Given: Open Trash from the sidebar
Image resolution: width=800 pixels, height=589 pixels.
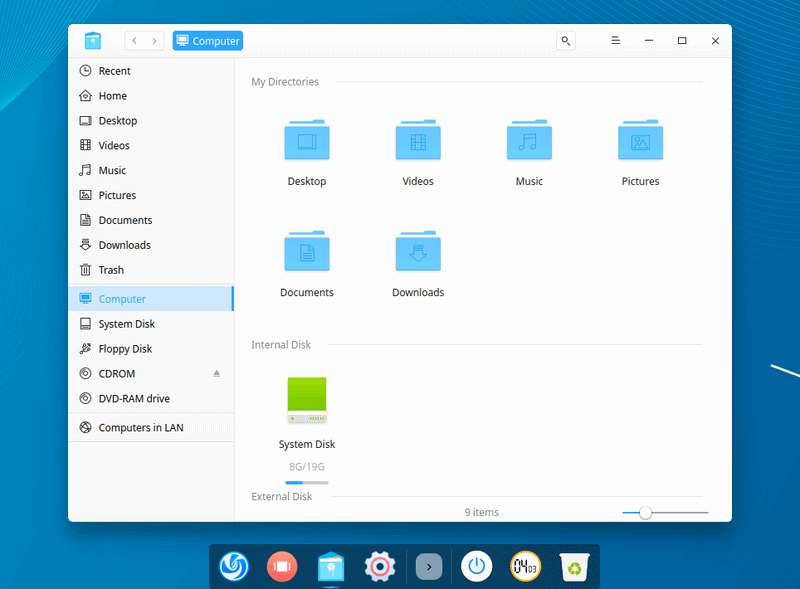Looking at the screenshot, I should (x=111, y=270).
